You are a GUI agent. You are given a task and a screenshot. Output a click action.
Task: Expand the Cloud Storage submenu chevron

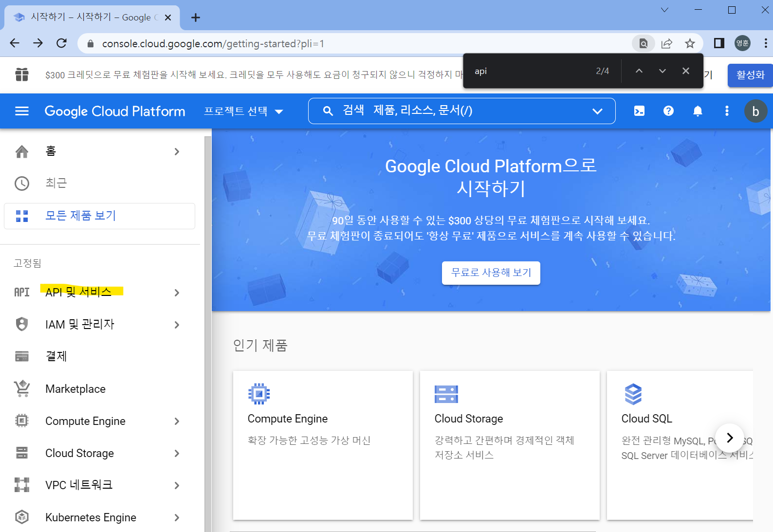177,453
